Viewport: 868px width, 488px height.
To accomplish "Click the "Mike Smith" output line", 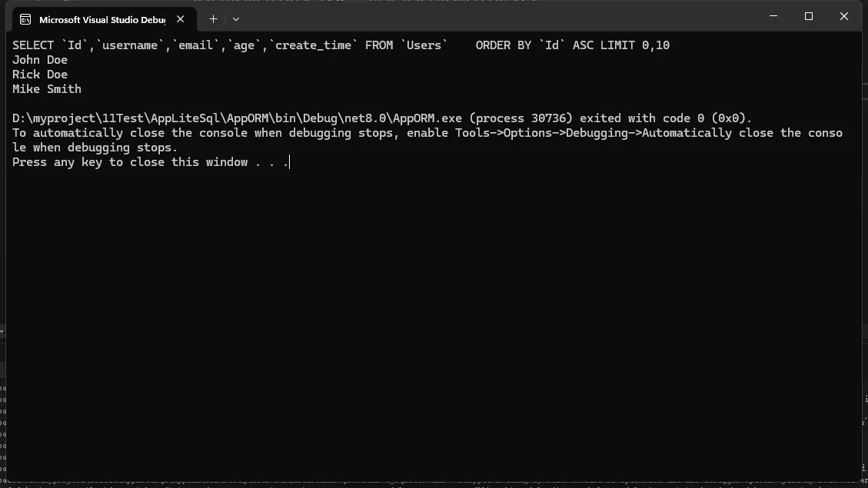I will click(x=47, y=89).
